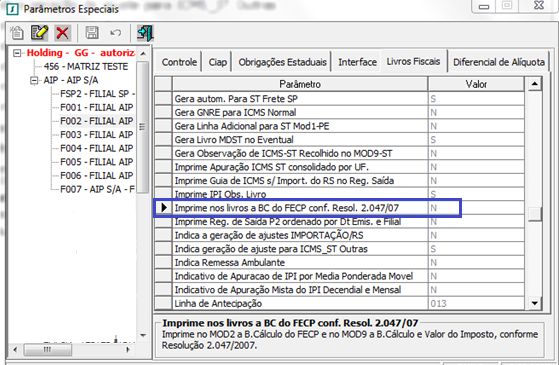This screenshot has width=559, height=365.
Task: Switch to Obrigações Estaduais tab
Action: pyautogui.click(x=282, y=62)
